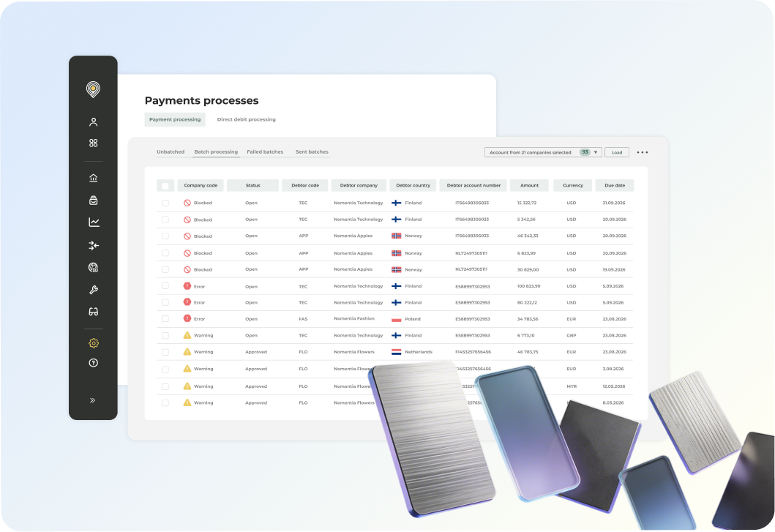Open the three-dots more options menu
Image resolution: width=775 pixels, height=532 pixels.
click(x=642, y=152)
